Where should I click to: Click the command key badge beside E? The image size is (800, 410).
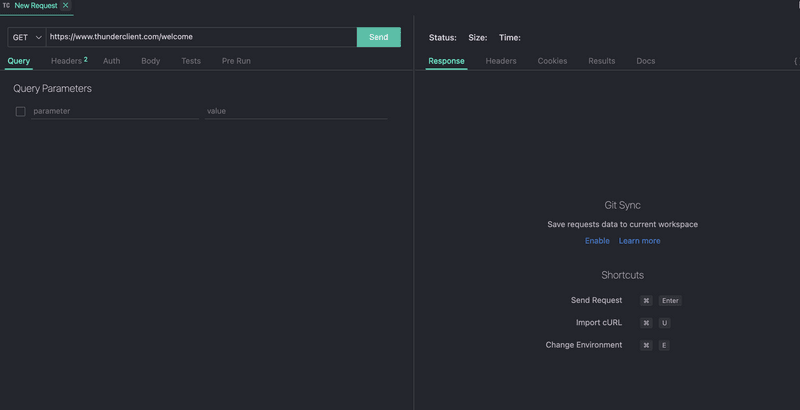point(646,346)
